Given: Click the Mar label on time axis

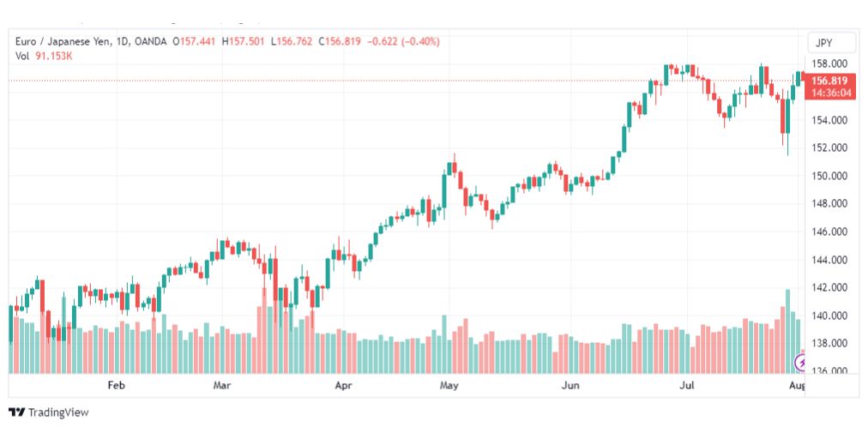Looking at the screenshot, I should [x=222, y=385].
